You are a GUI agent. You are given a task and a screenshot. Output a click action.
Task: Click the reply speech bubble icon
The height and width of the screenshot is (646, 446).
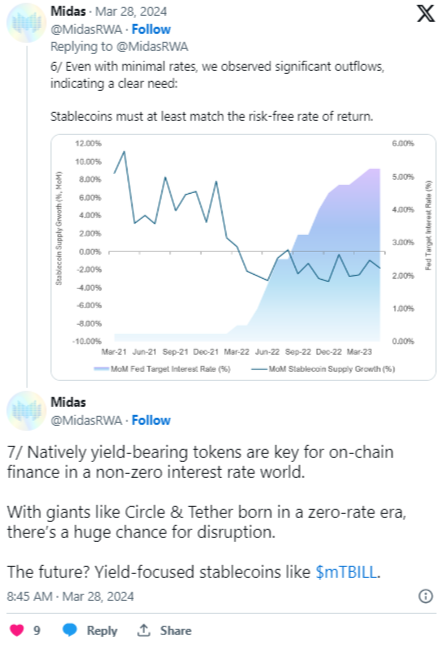tap(70, 630)
